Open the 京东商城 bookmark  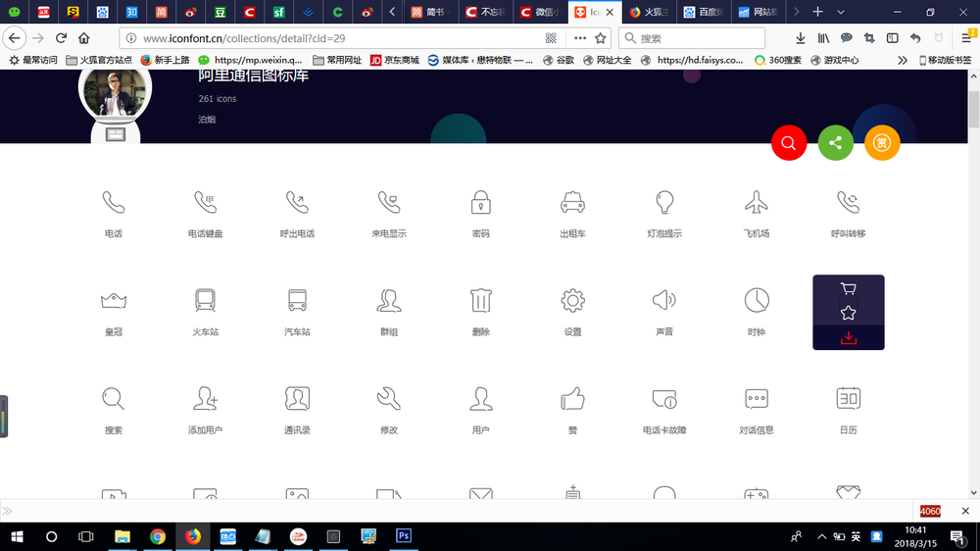(394, 60)
